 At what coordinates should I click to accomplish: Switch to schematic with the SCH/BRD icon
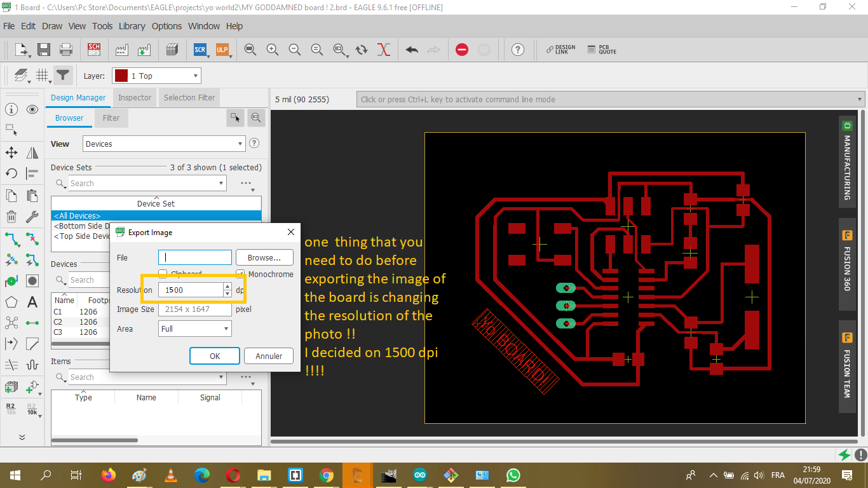coord(94,50)
